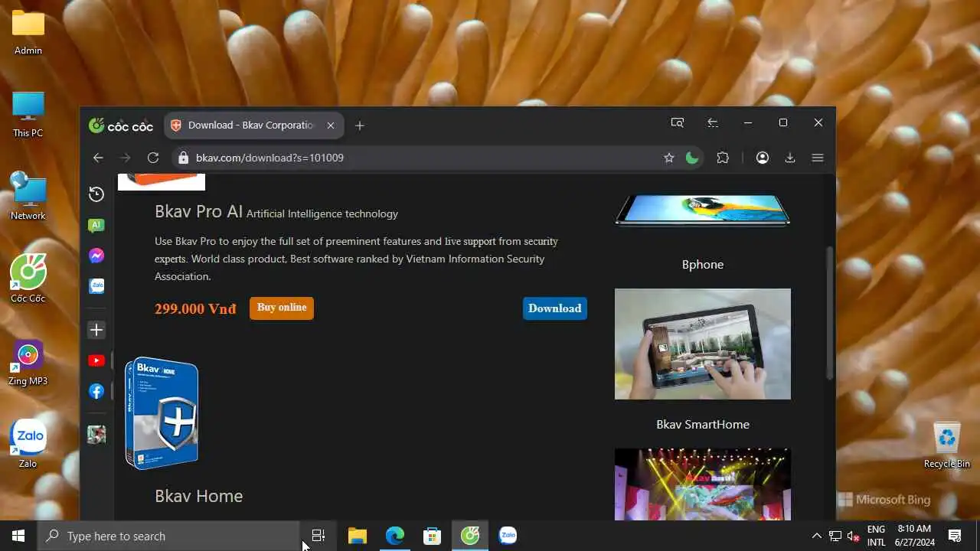Viewport: 980px width, 551px height.
Task: Open the Windows Start menu
Action: [x=18, y=536]
